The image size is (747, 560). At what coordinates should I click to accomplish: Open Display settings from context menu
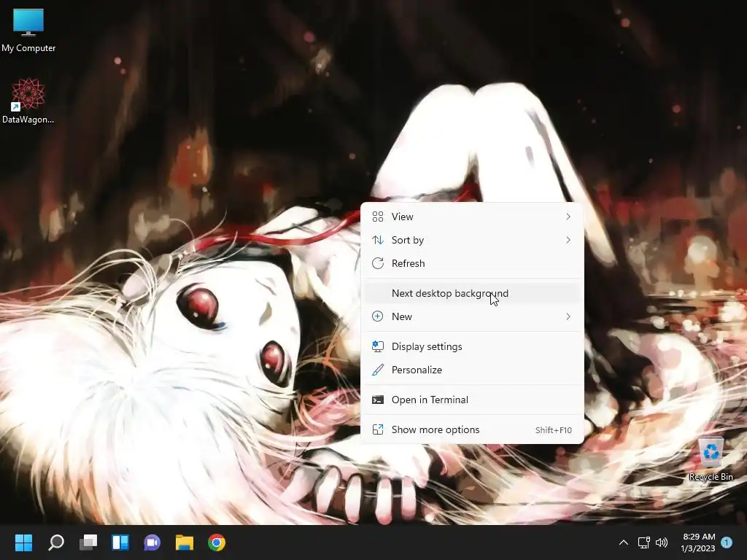(472, 346)
